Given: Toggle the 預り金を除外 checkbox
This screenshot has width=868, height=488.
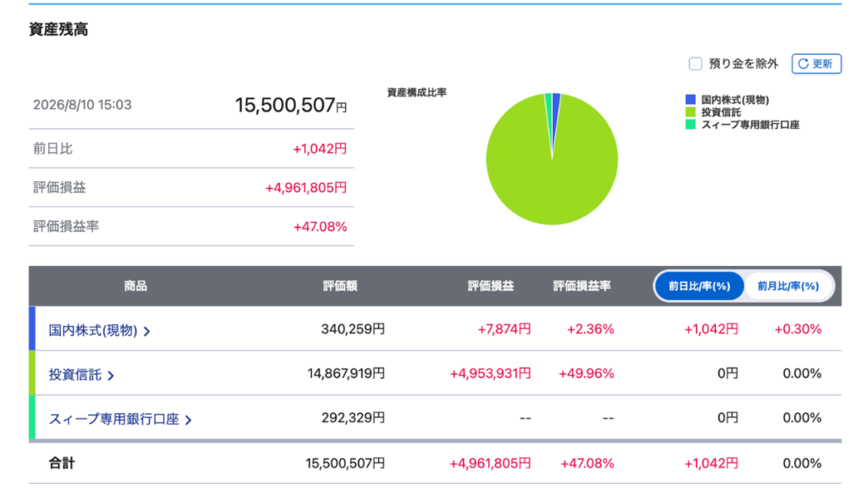Looking at the screenshot, I should click(x=695, y=64).
